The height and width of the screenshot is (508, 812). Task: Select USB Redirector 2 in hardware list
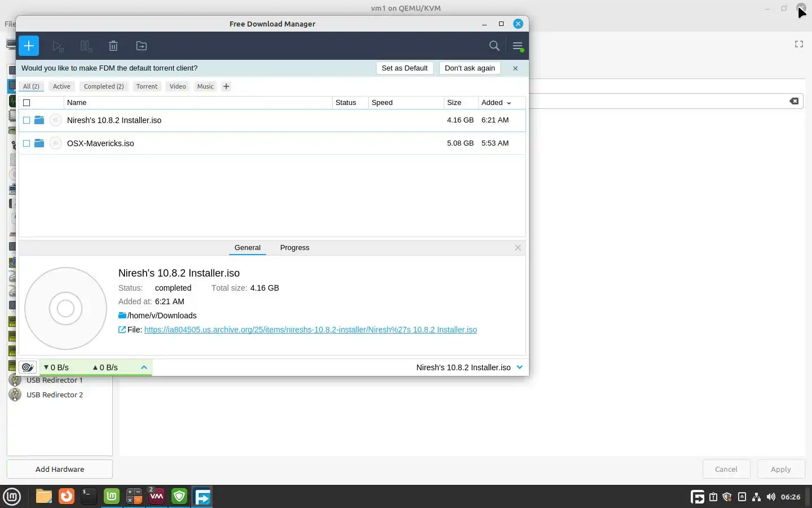pos(60,395)
